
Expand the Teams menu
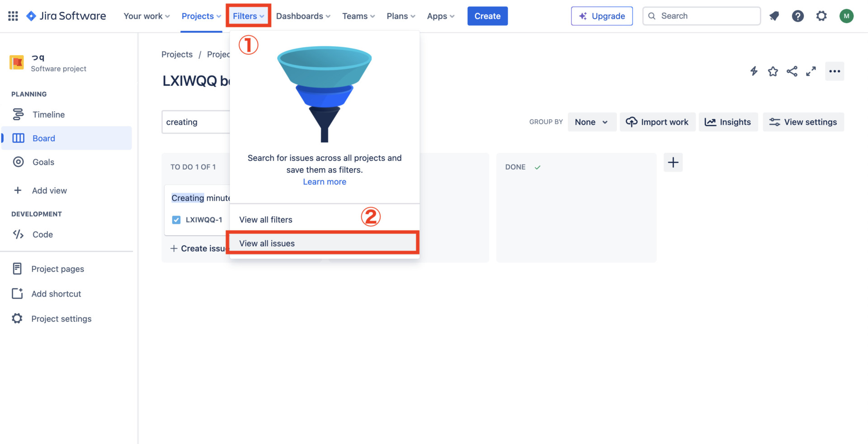[358, 16]
